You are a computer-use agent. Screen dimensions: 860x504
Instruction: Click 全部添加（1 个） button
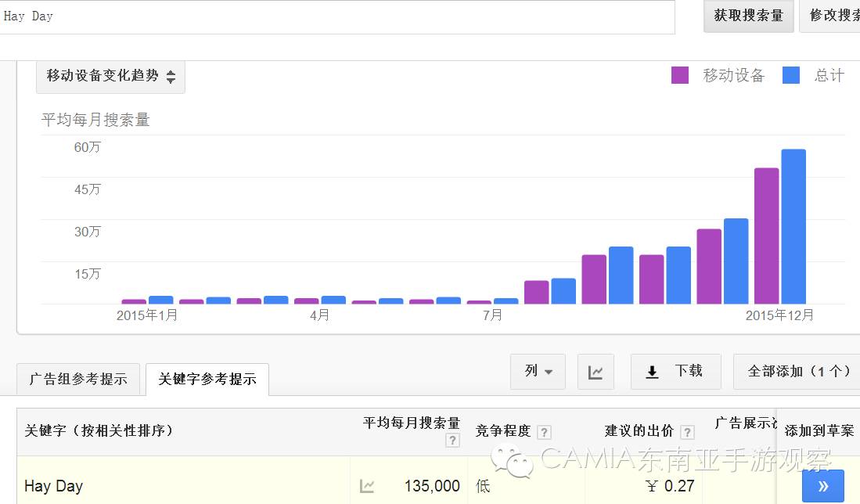[797, 371]
